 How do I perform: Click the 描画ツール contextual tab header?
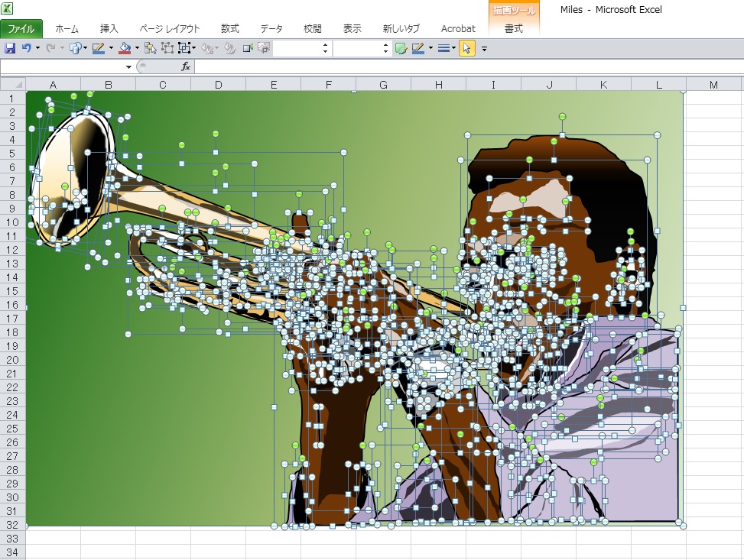pos(514,11)
